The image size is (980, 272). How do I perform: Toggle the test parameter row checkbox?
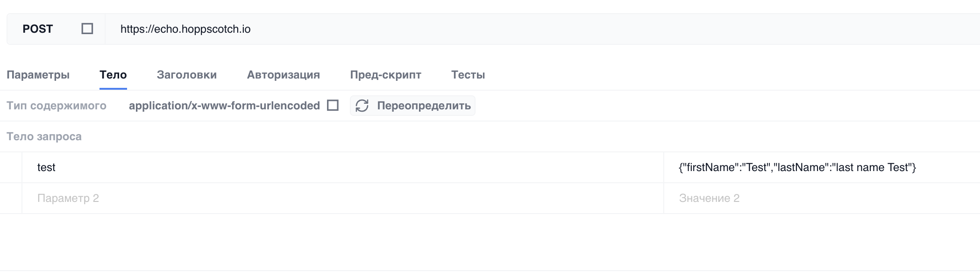12,167
